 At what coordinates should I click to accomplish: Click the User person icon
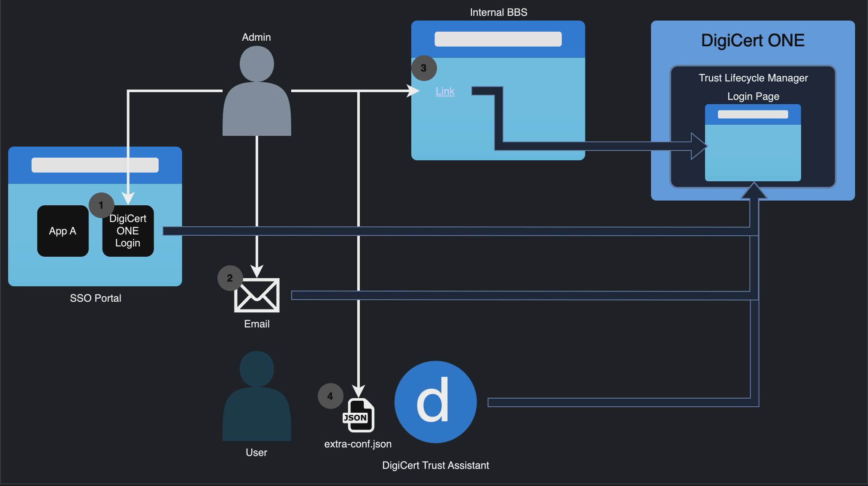tap(256, 396)
